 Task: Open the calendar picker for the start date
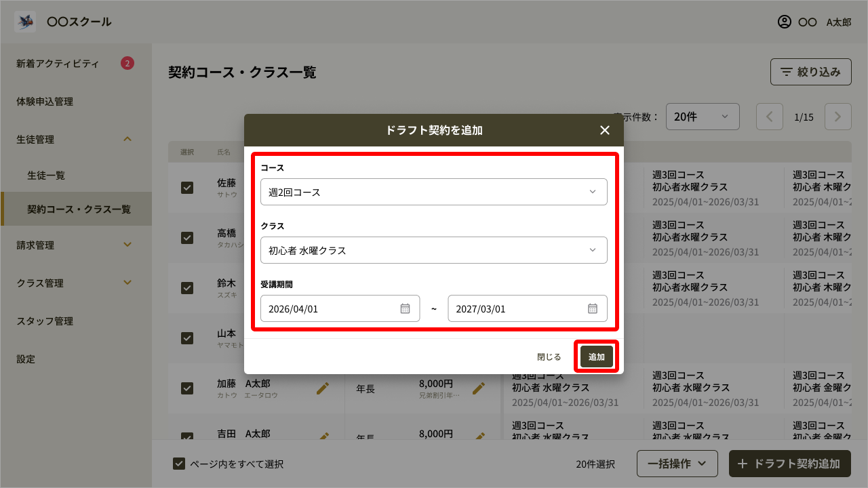(x=404, y=308)
